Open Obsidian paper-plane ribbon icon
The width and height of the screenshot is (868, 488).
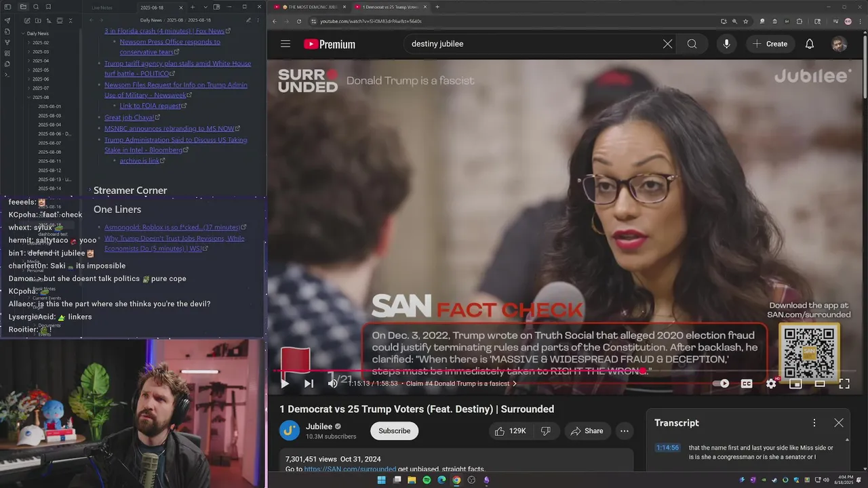[7, 20]
